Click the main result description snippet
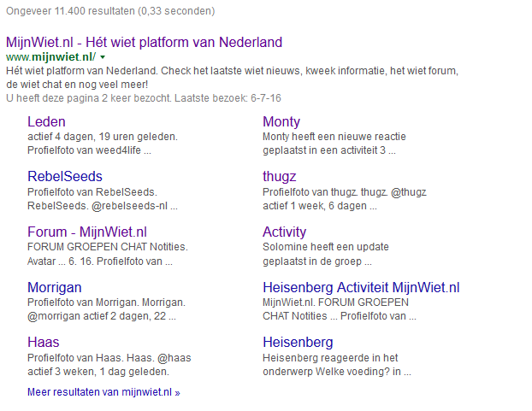This screenshot has height=411, width=532. (x=232, y=78)
